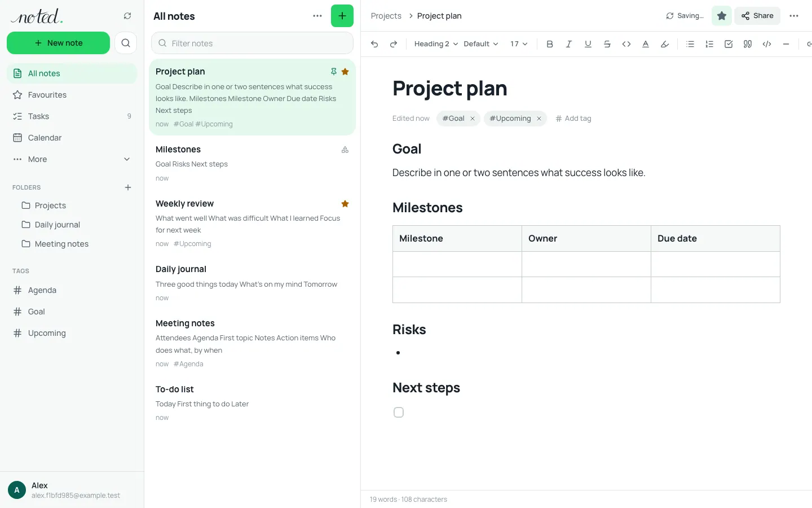Open the search icon button

coord(126,43)
